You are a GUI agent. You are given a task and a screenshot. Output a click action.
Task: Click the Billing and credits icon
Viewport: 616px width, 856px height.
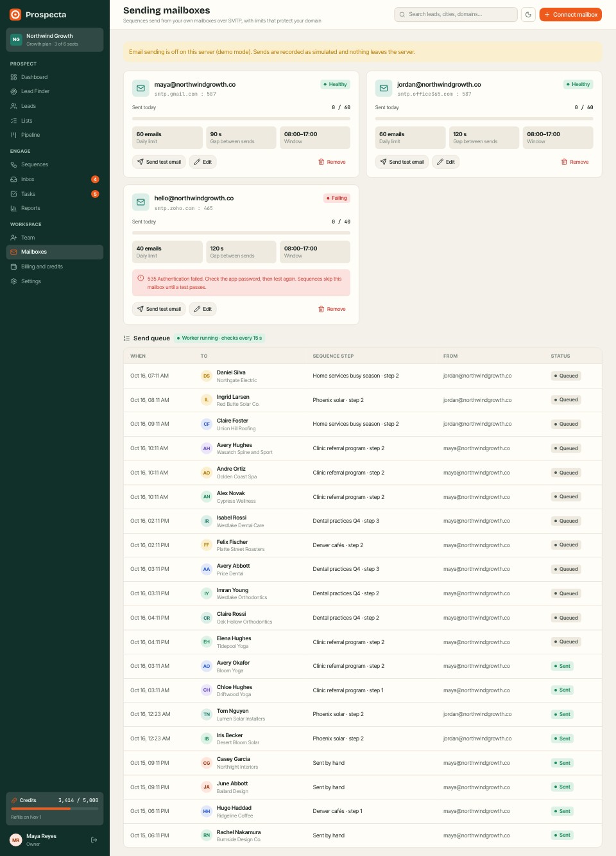click(13, 266)
